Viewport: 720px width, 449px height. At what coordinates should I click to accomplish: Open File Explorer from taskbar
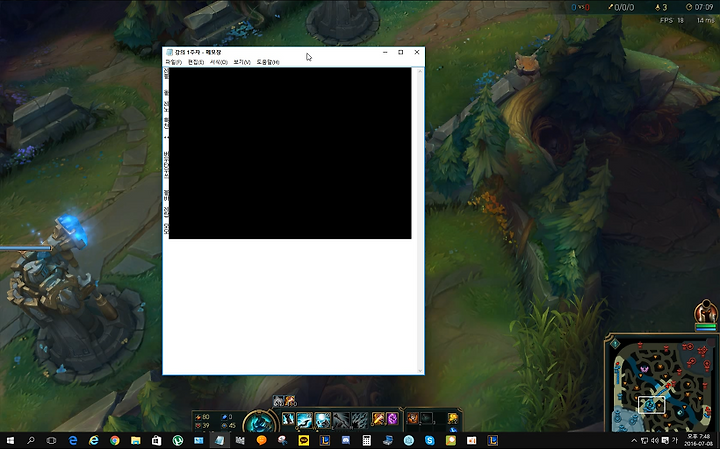pos(135,441)
